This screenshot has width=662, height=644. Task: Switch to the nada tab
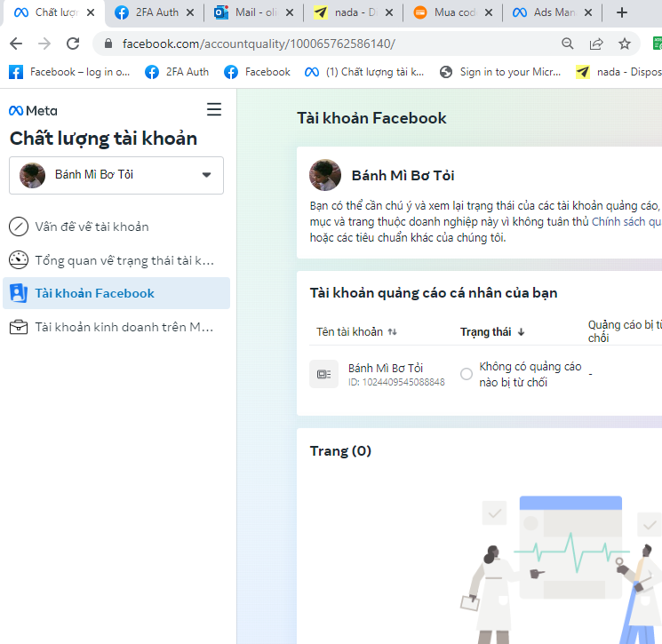353,12
